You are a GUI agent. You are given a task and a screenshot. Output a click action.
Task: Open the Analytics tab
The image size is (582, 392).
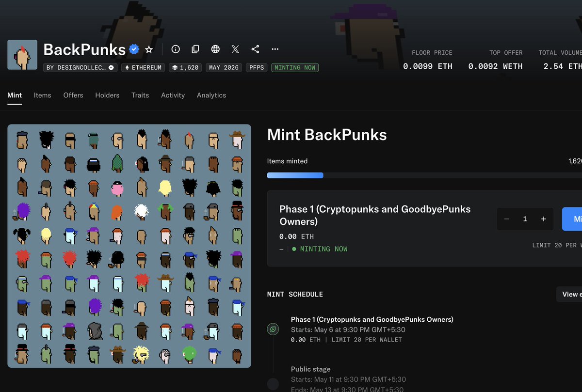pos(211,95)
